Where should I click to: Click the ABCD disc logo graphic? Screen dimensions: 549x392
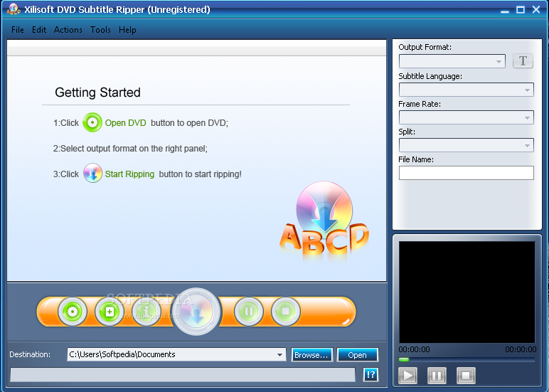(x=324, y=221)
